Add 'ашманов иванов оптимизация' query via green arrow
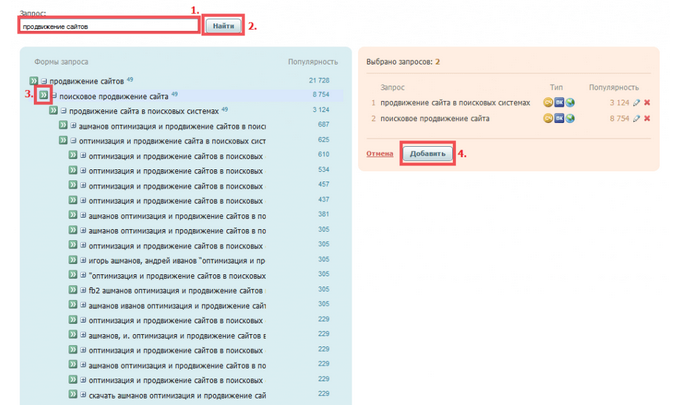The height and width of the screenshot is (420, 682). click(x=73, y=305)
